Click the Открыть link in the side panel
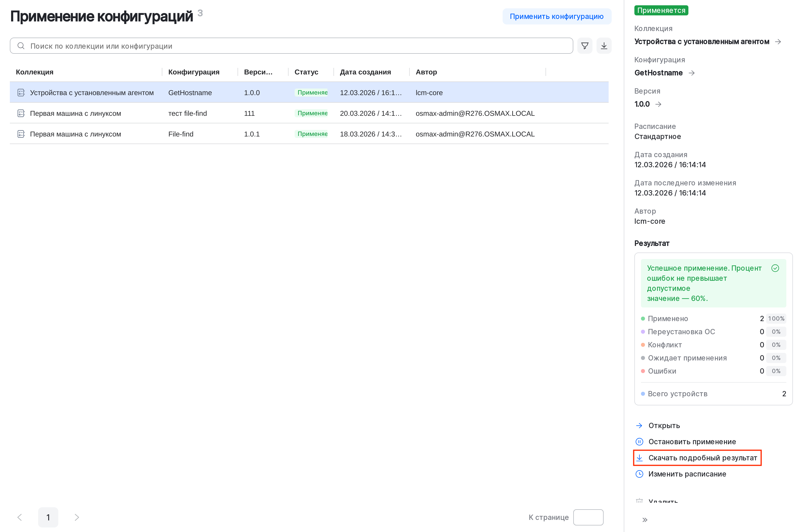Image resolution: width=802 pixels, height=532 pixels. point(664,425)
